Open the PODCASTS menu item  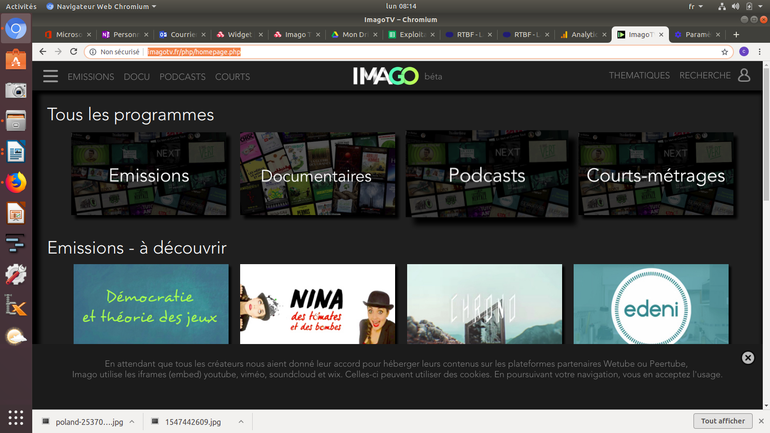(x=182, y=77)
